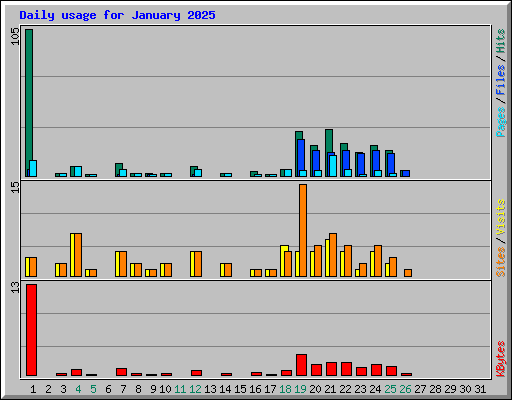Click the Sites legend label
Screen dimensions: 512x400
(500, 262)
